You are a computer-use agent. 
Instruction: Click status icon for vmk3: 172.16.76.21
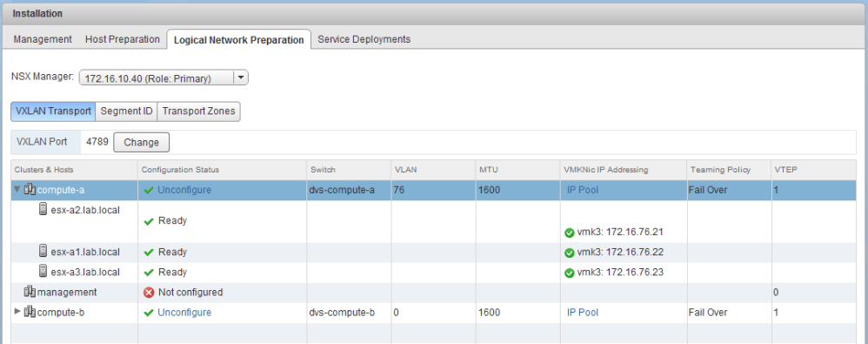coord(569,233)
